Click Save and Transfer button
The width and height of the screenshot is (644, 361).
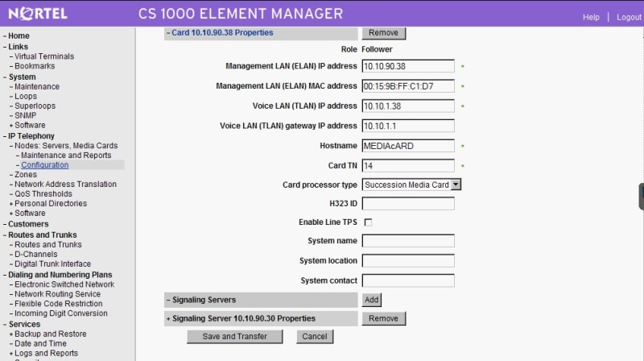(234, 336)
